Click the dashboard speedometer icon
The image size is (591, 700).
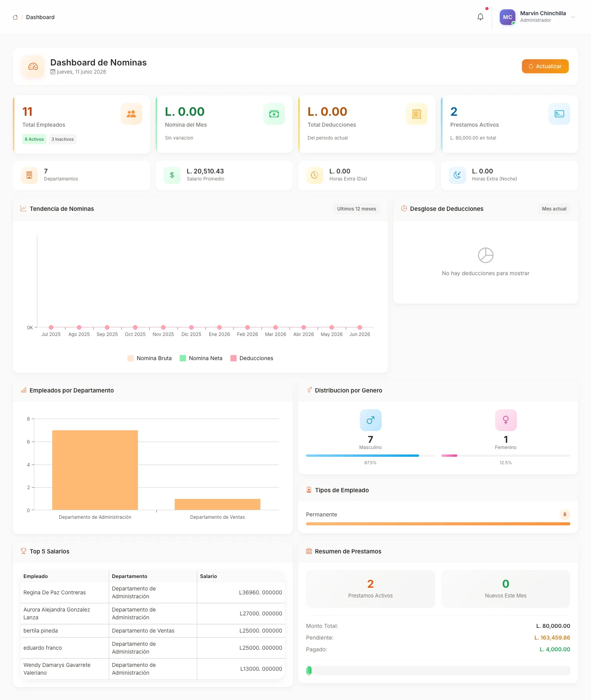tap(33, 66)
